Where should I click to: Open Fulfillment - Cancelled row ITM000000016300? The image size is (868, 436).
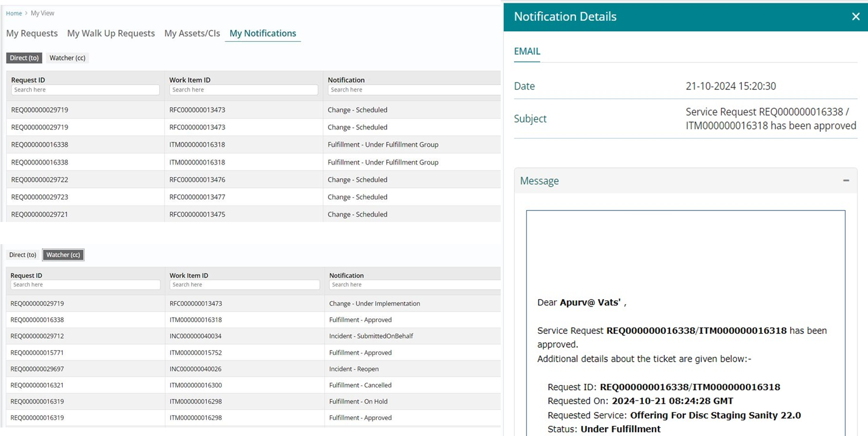[360, 385]
